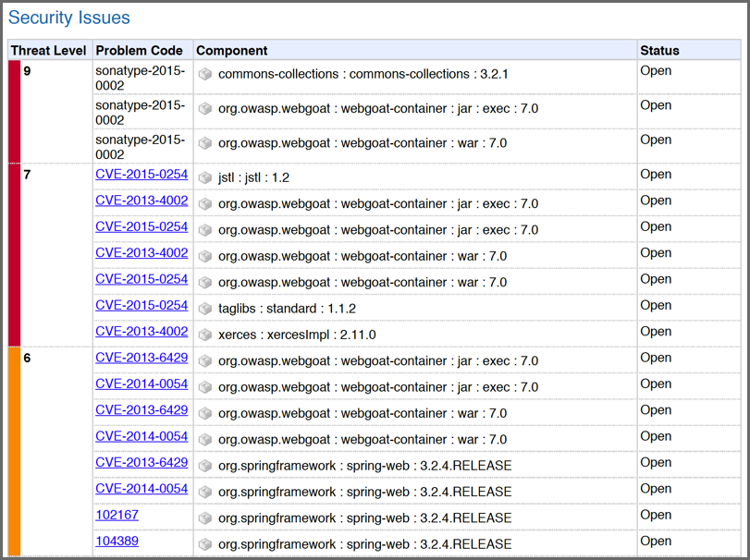750x560 pixels.
Task: Click component icon in sonatype-2015-0002 jar exec row
Action: click(205, 108)
